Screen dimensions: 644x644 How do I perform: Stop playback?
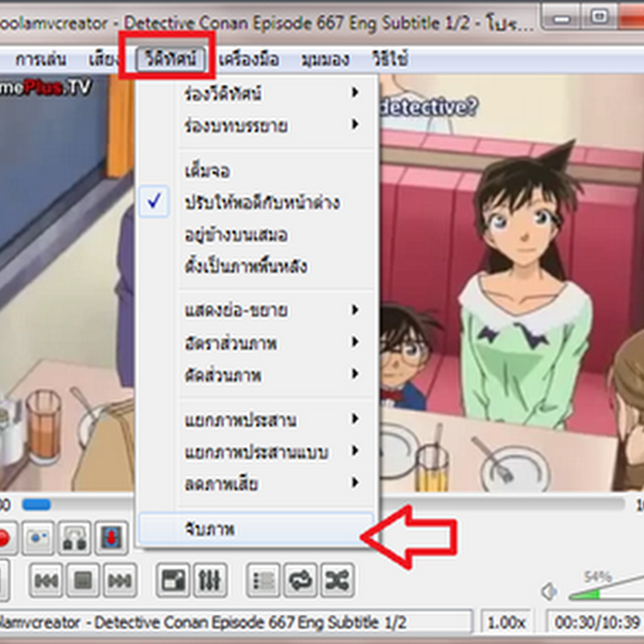click(83, 580)
